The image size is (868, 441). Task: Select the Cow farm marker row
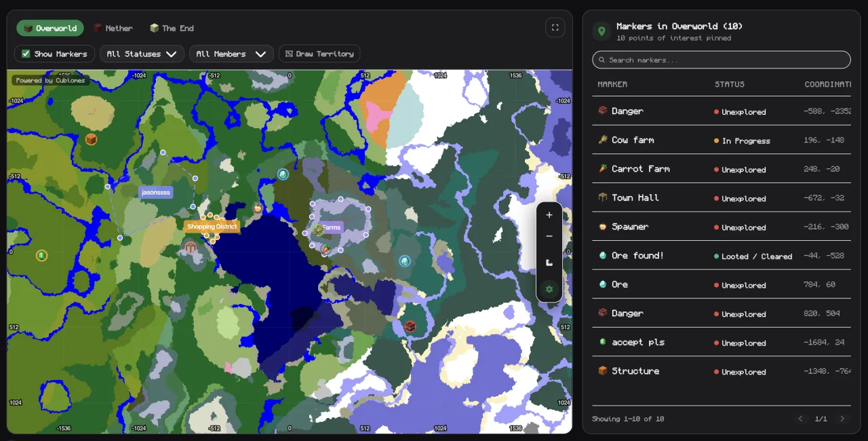[722, 140]
